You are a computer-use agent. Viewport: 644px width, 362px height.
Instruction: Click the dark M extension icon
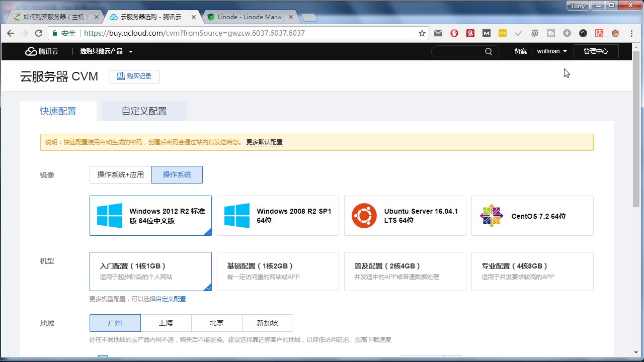tap(487, 33)
